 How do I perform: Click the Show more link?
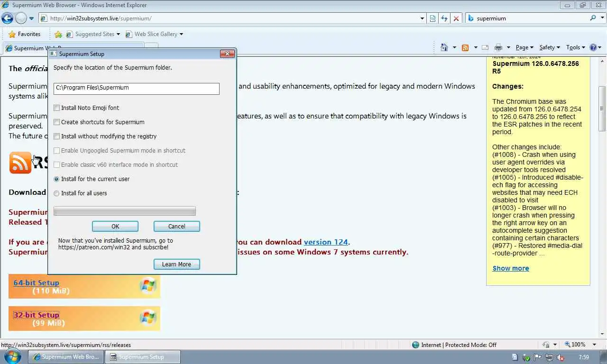point(511,268)
